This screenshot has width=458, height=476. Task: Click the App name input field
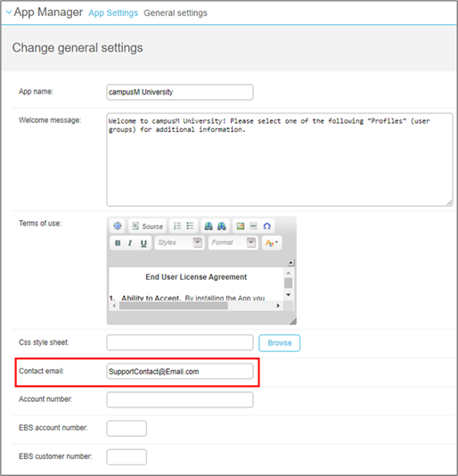point(180,92)
